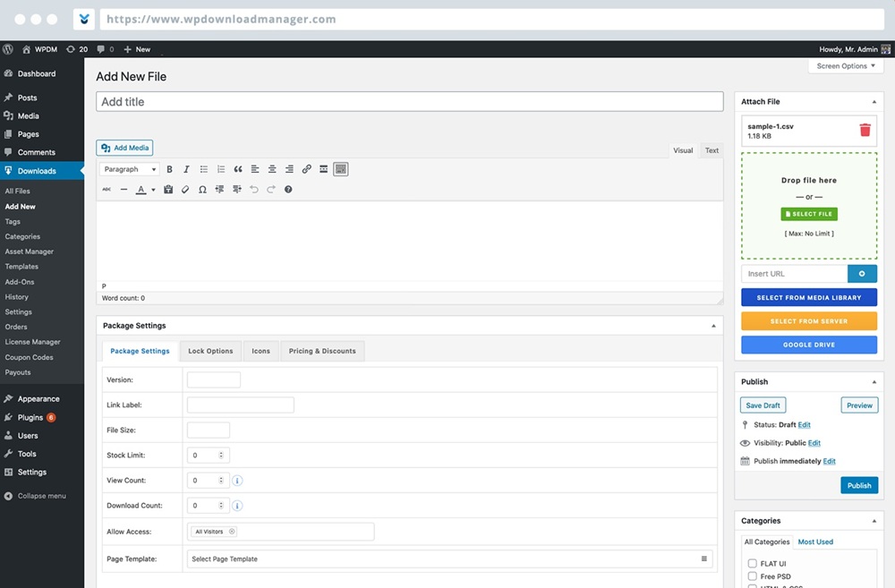Show View Count info icon
The height and width of the screenshot is (588, 895).
coord(237,481)
